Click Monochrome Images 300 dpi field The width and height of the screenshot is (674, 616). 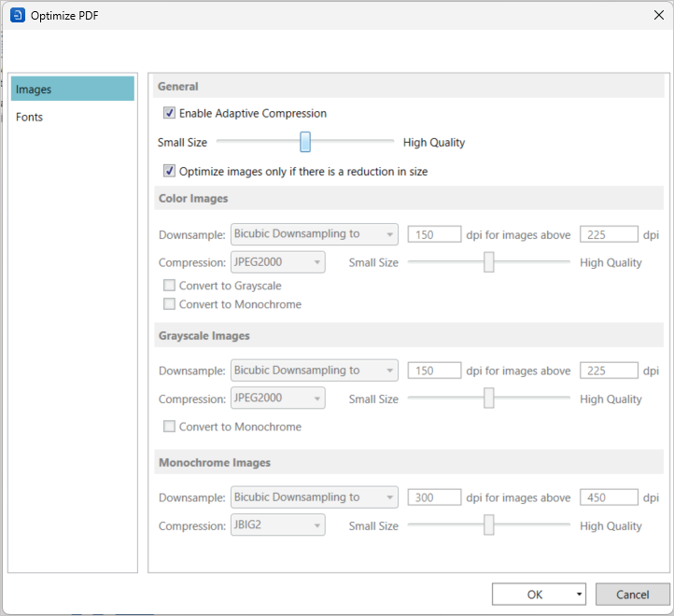(434, 497)
